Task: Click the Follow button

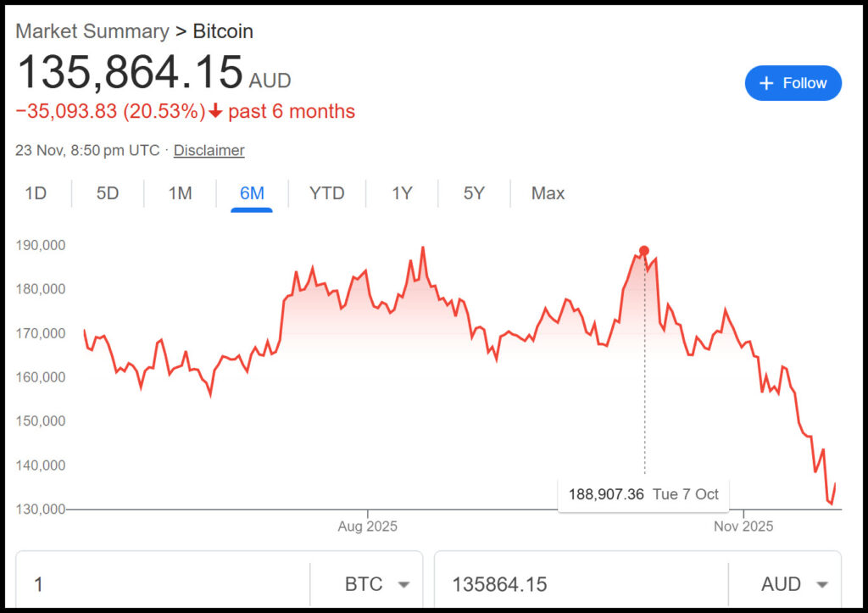Action: (x=793, y=83)
